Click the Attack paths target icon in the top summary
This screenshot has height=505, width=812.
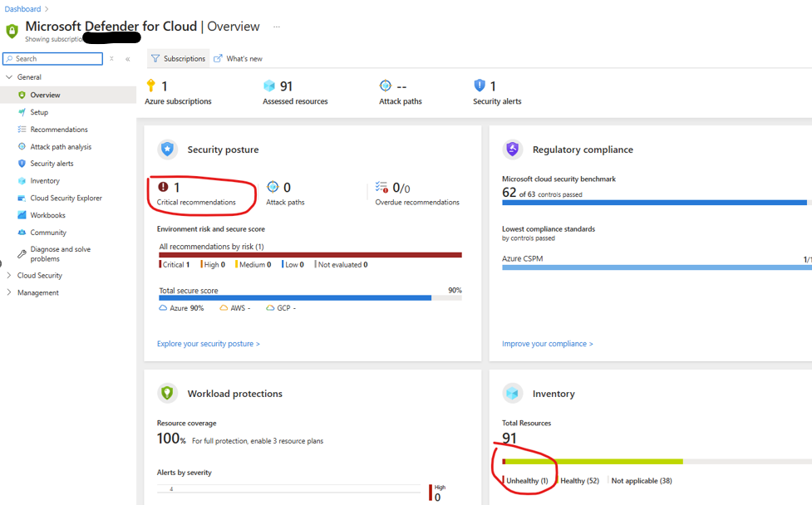coord(386,86)
